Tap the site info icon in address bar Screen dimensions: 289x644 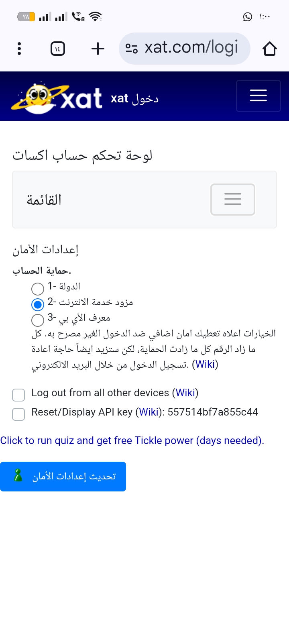coord(132,49)
